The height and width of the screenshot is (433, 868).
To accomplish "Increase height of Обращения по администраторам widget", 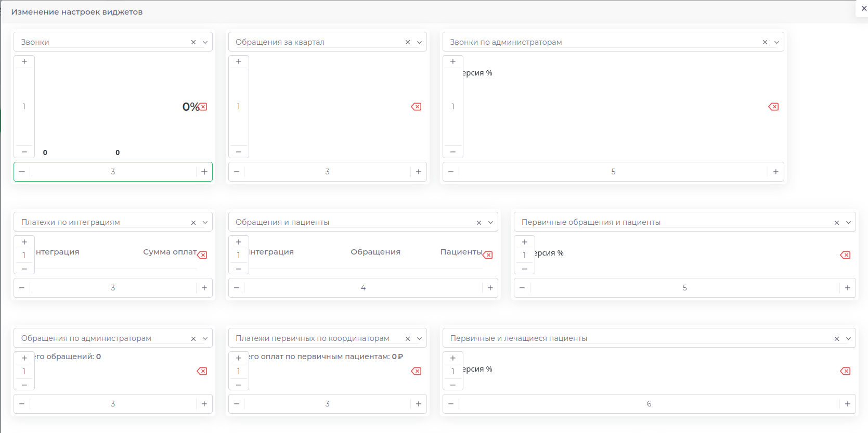I will (24, 358).
